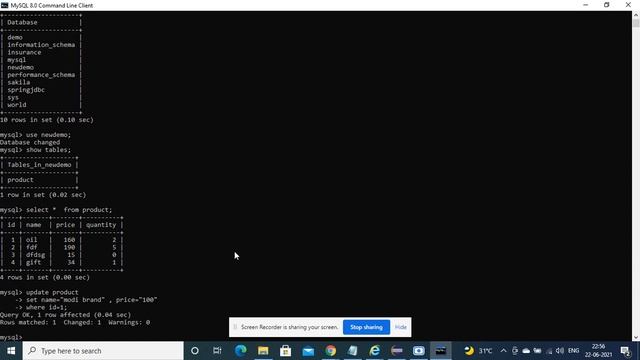Show hidden system tray icons

[x=503, y=351]
